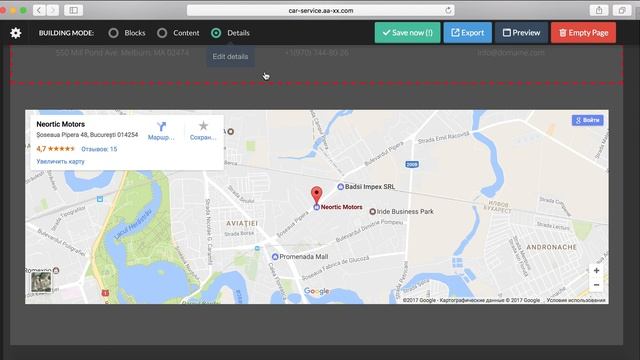Select the Blocks building mode
This screenshot has height=360, width=640.
click(x=127, y=33)
